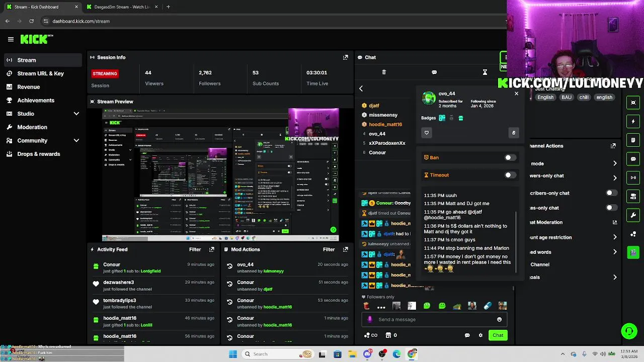Click the chat bubble icon beside gear
This screenshot has height=362, width=644.
tap(467, 335)
